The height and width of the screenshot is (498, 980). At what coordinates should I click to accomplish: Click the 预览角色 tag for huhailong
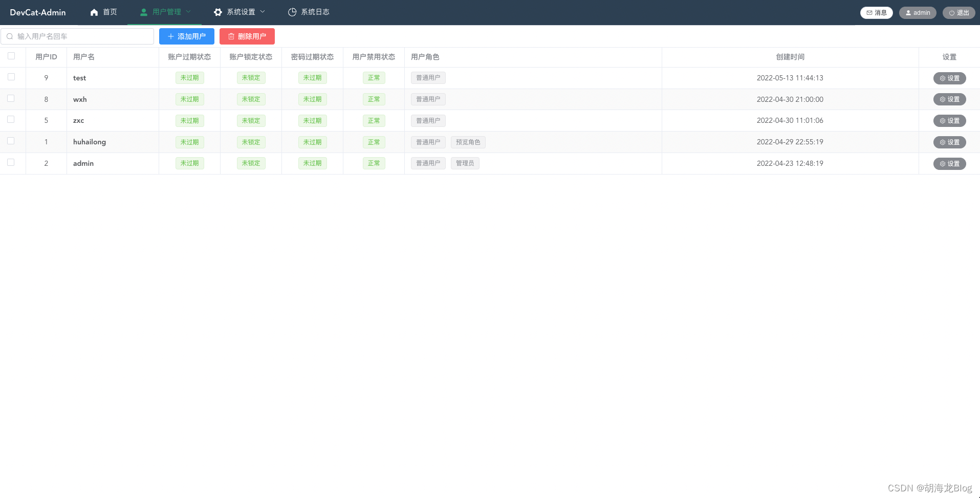click(468, 142)
